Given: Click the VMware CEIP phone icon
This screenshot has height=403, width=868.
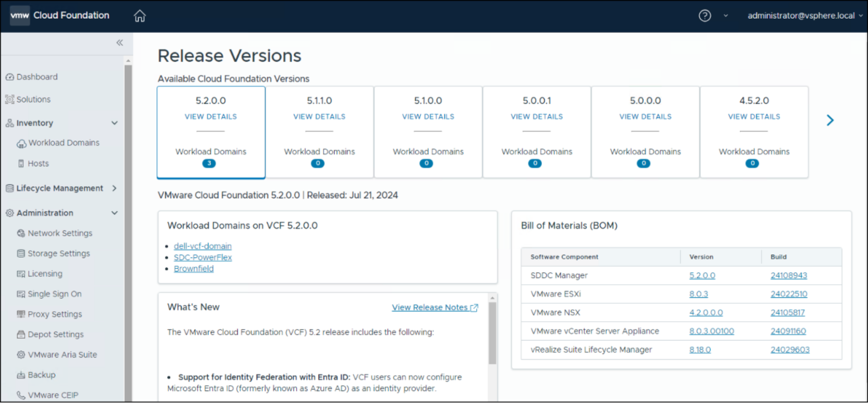Looking at the screenshot, I should coord(21,396).
